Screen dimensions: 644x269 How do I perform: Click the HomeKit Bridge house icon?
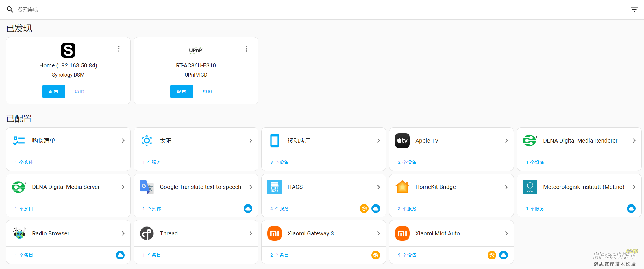click(402, 187)
